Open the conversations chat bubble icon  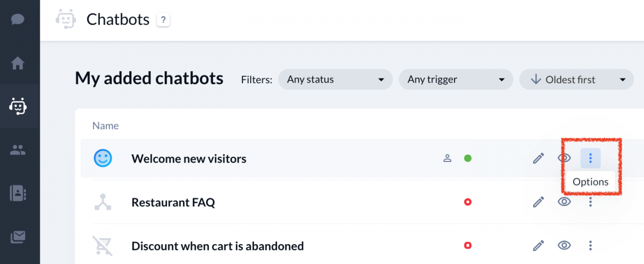[x=18, y=19]
